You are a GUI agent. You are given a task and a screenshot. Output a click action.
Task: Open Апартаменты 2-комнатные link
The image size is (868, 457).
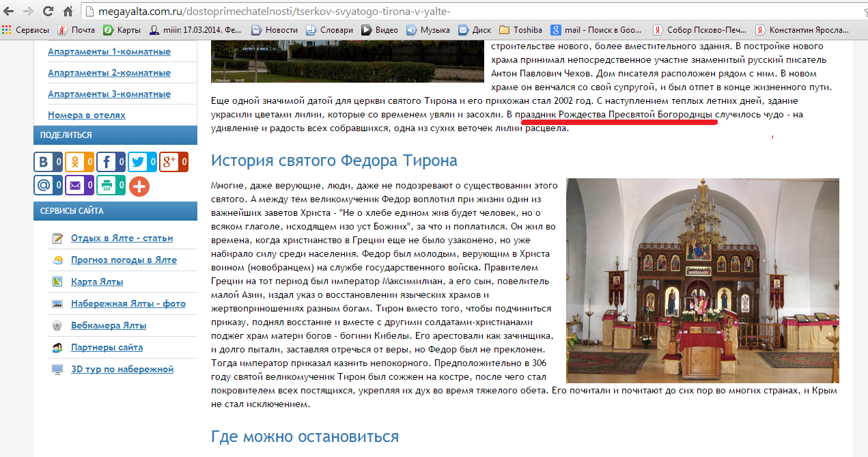(x=109, y=73)
